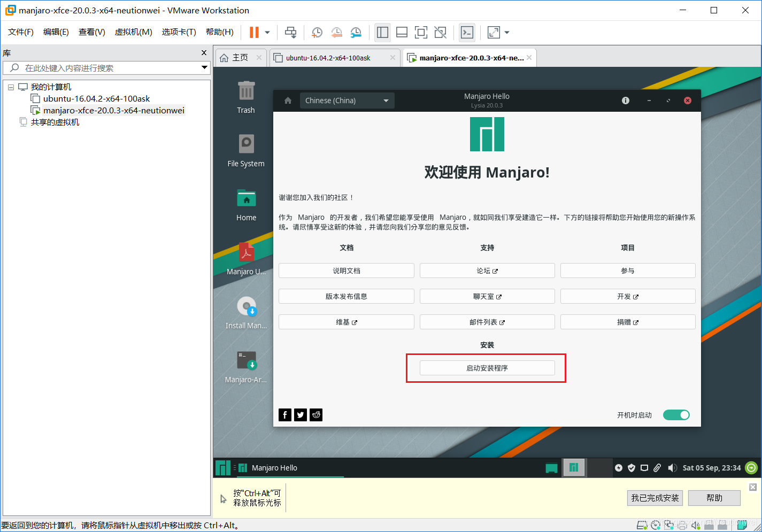Image resolution: width=762 pixels, height=532 pixels.
Task: Open the 开发 external link button
Action: pos(628,296)
